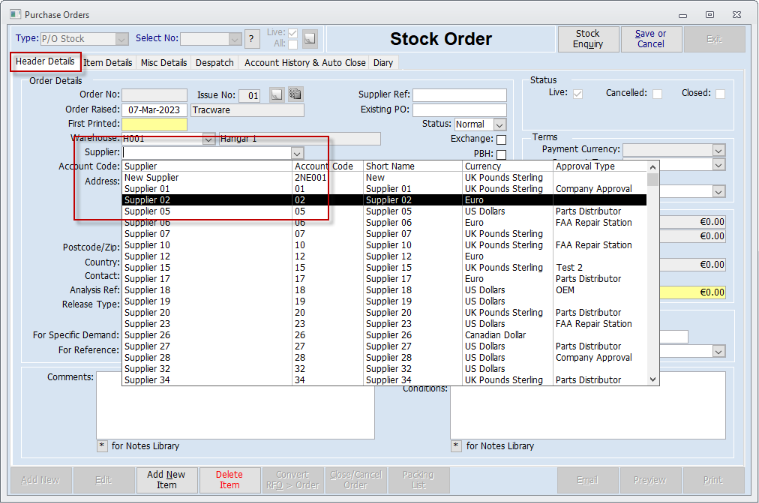759x503 pixels.
Task: Click the Print button
Action: tap(713, 480)
